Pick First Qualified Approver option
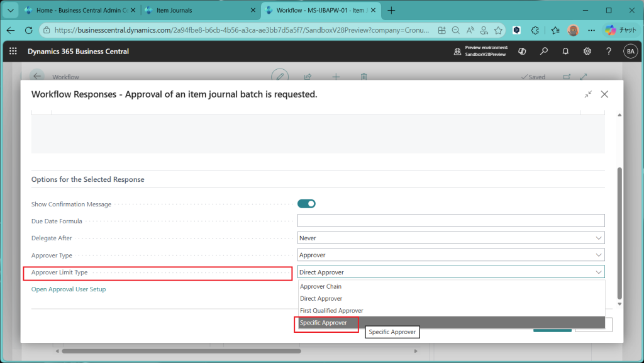Image resolution: width=644 pixels, height=363 pixels. click(x=331, y=311)
